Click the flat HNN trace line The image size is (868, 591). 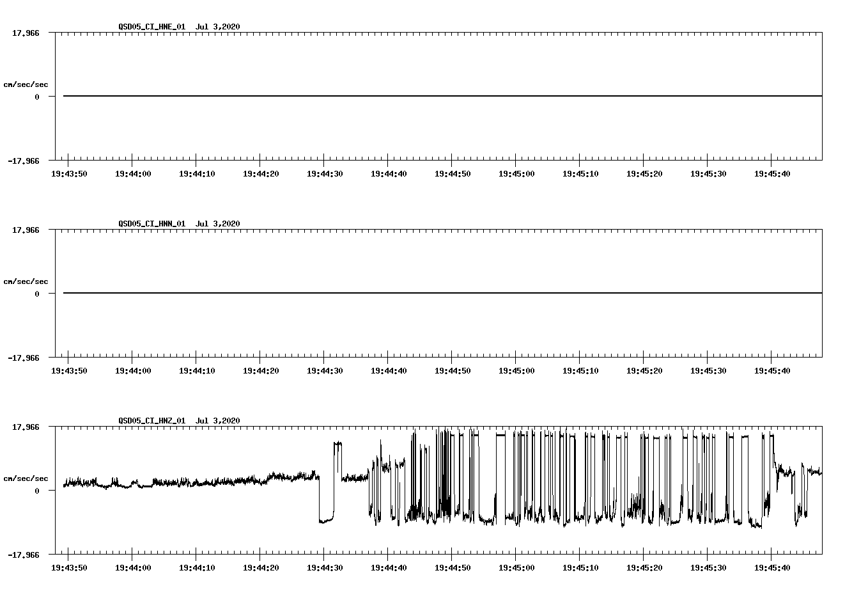coord(442,293)
